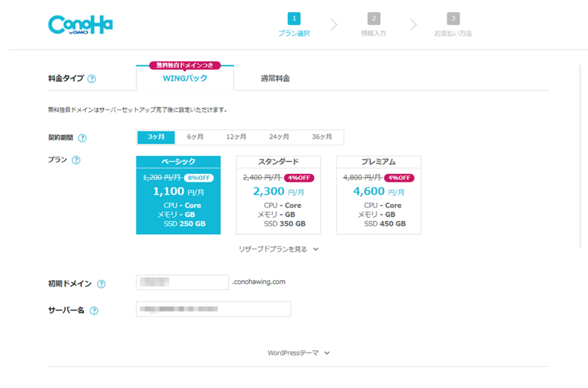Click the SSD 250 GB text

pos(185,224)
